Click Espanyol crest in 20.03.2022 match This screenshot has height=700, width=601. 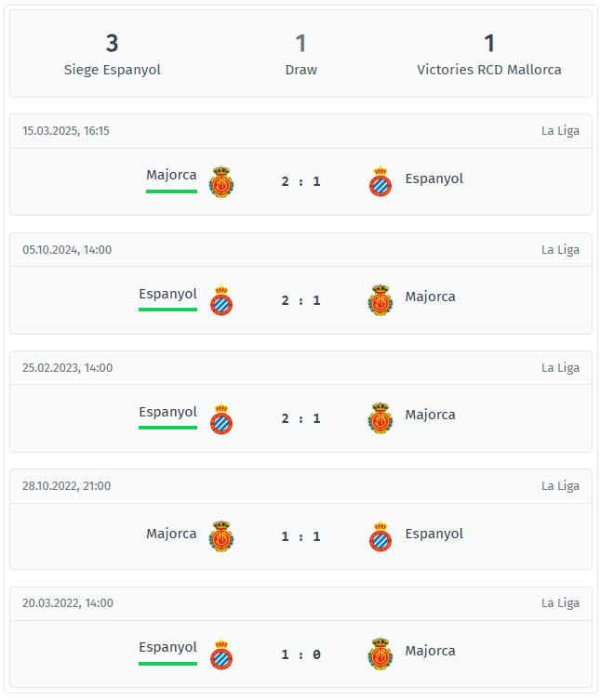coord(221,654)
